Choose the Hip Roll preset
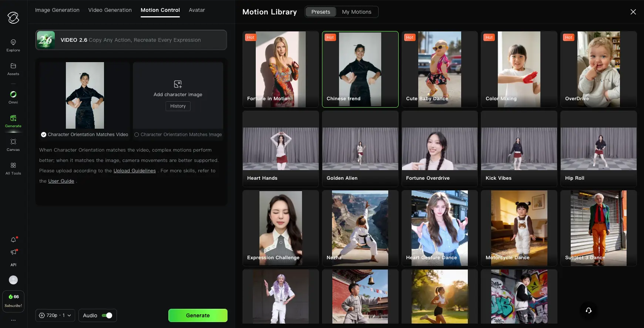This screenshot has width=644, height=328. (598, 149)
